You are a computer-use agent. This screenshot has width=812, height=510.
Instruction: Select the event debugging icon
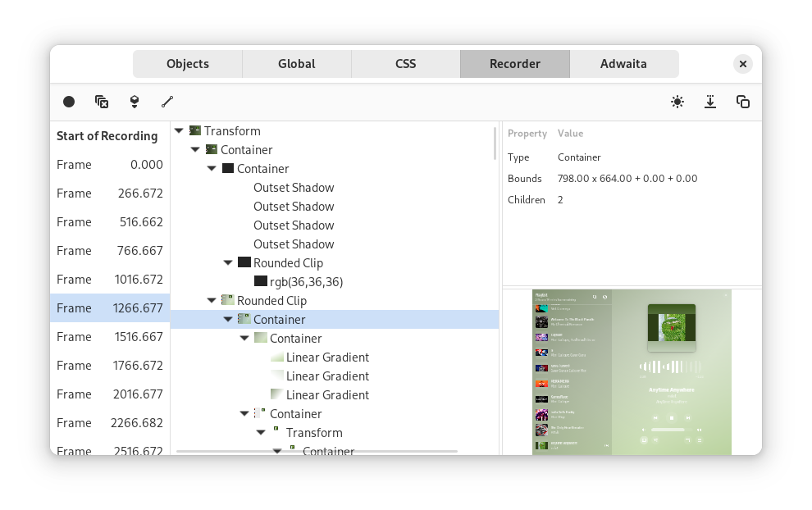click(x=135, y=102)
